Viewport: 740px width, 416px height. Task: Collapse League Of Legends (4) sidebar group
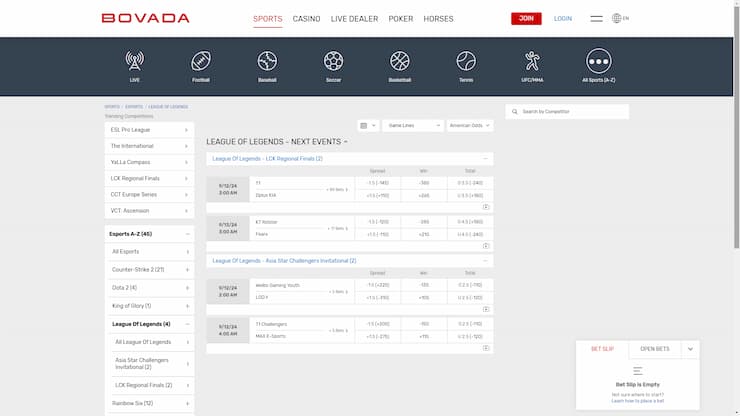[x=187, y=324]
